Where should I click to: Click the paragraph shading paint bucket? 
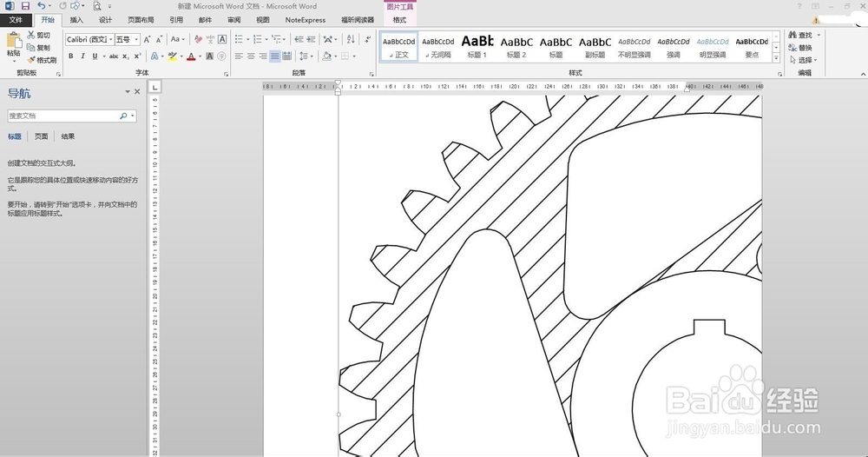tap(326, 56)
